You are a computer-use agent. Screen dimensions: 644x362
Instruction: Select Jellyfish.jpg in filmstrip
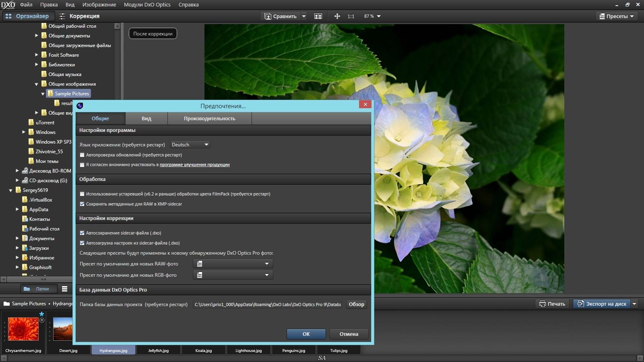(x=158, y=350)
